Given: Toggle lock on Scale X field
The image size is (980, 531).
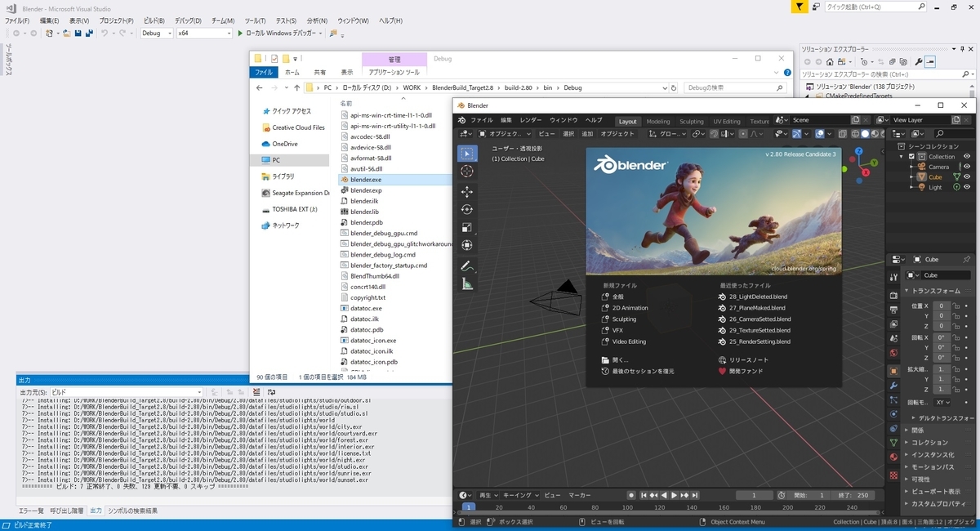Looking at the screenshot, I should [x=956, y=369].
